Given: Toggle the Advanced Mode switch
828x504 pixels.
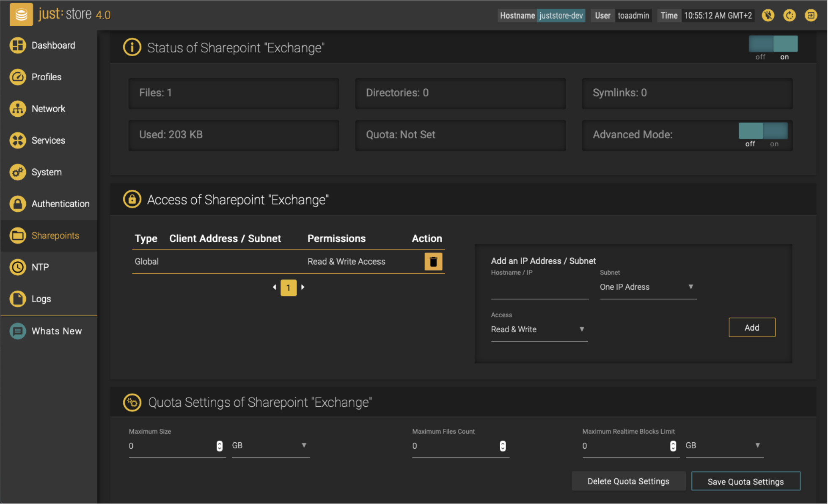Looking at the screenshot, I should pyautogui.click(x=763, y=131).
